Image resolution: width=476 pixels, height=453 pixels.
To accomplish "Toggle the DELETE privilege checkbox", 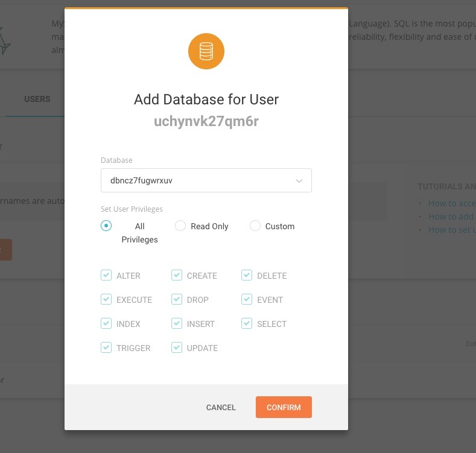I will 247,276.
